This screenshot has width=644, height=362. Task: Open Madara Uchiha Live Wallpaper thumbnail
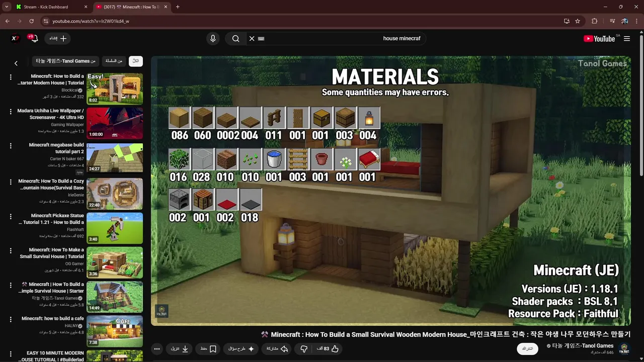coord(115,123)
